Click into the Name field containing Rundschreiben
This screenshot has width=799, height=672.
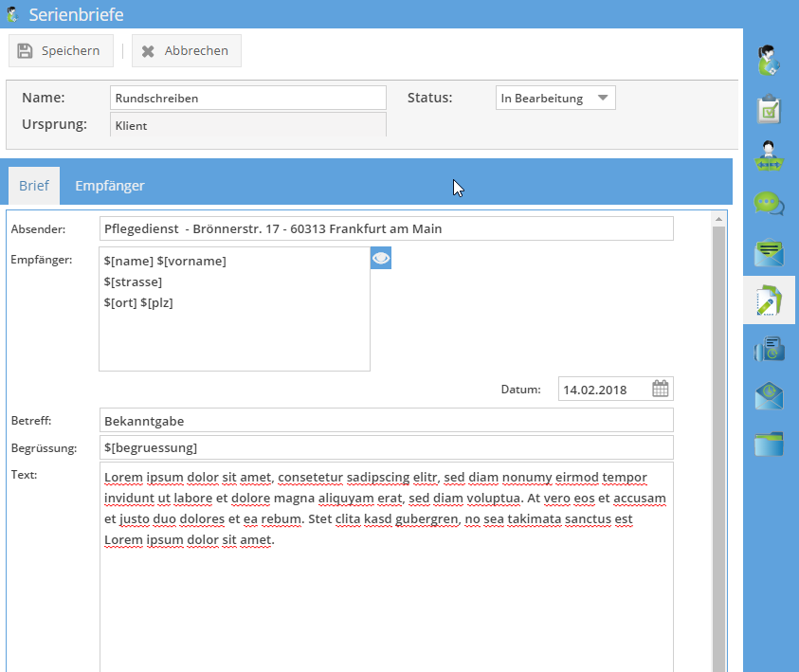click(247, 98)
